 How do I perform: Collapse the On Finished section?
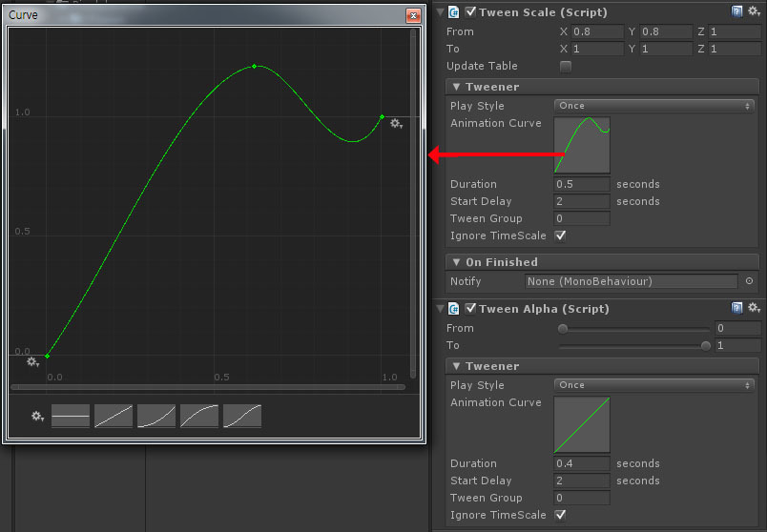[456, 262]
